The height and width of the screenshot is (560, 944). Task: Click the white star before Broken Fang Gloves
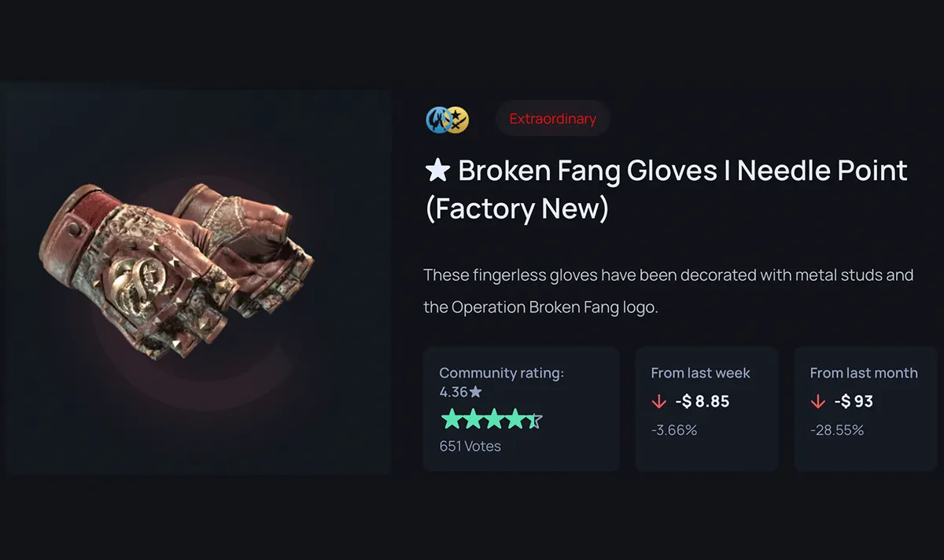coord(437,171)
